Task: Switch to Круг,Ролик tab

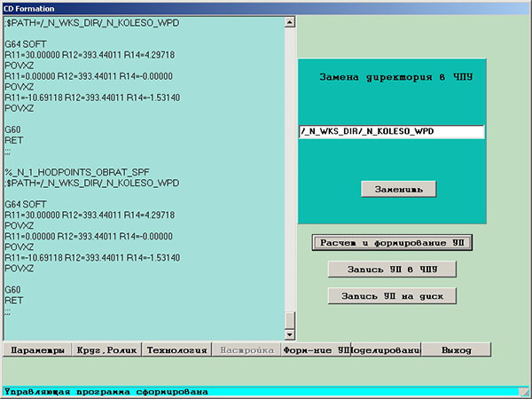Action: click(106, 350)
